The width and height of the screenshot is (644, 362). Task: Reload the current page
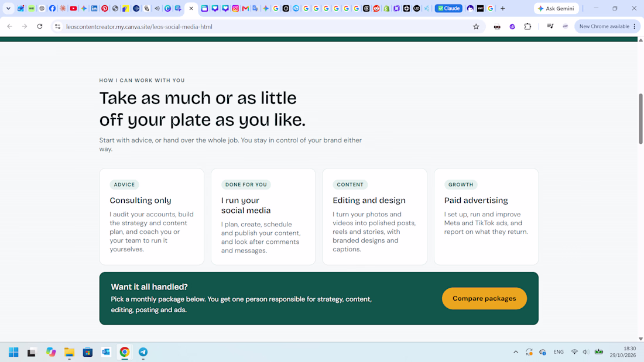[40, 27]
